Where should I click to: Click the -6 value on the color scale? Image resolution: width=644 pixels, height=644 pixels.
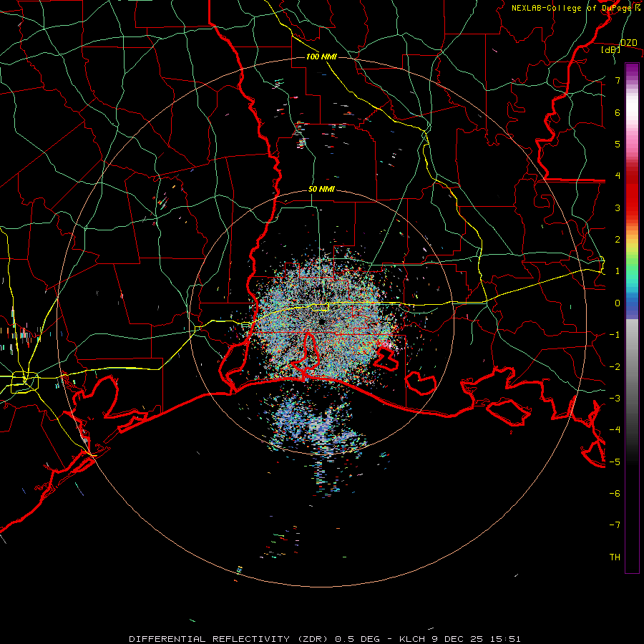click(x=615, y=494)
